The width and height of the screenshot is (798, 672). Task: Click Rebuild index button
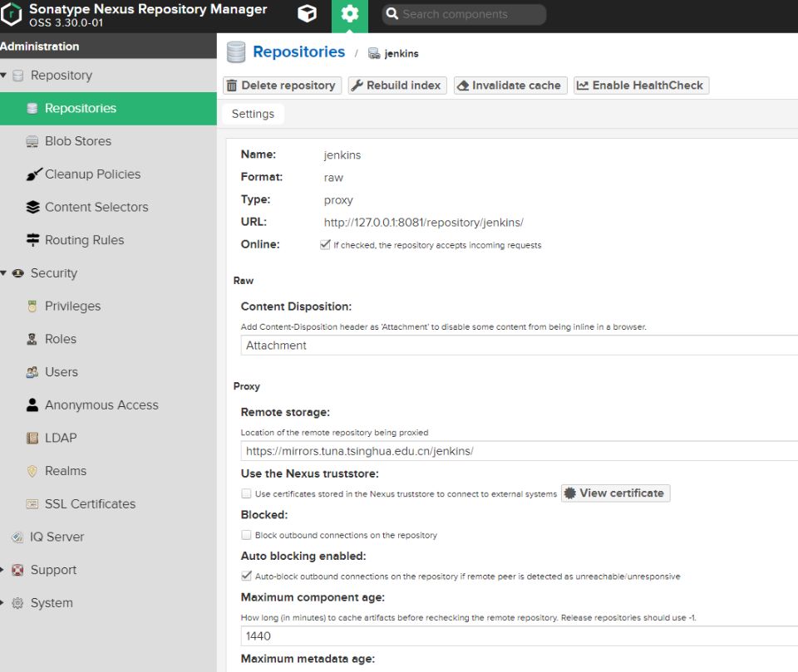pyautogui.click(x=397, y=86)
